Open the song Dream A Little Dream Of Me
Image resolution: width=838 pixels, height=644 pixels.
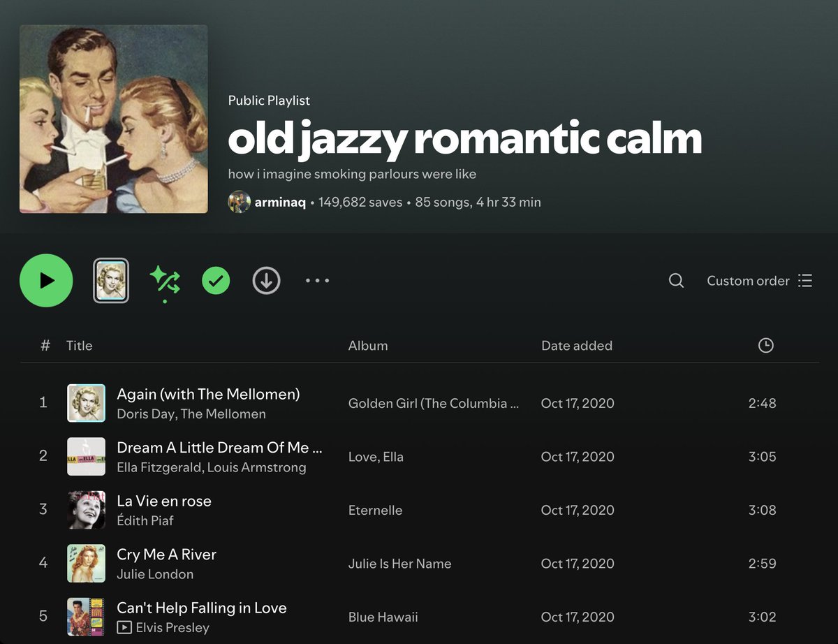pos(219,448)
